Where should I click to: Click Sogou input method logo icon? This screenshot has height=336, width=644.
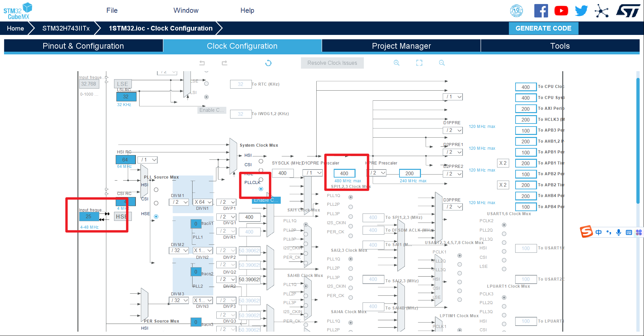pyautogui.click(x=586, y=232)
